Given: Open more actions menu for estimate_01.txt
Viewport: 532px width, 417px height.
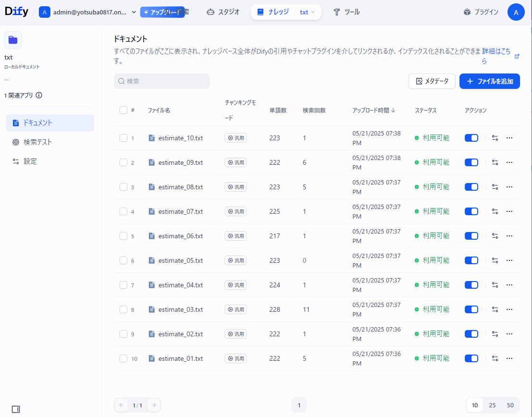Looking at the screenshot, I should 509,358.
